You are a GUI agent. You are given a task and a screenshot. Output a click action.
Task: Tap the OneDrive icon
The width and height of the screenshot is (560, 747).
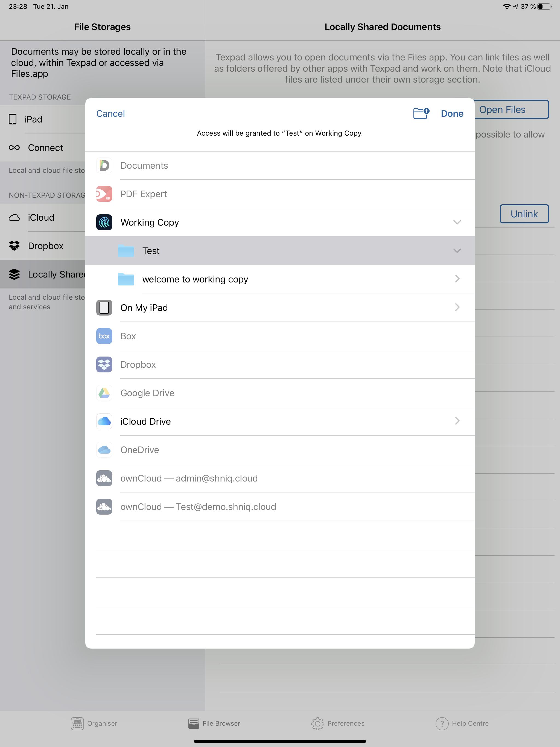click(x=104, y=450)
